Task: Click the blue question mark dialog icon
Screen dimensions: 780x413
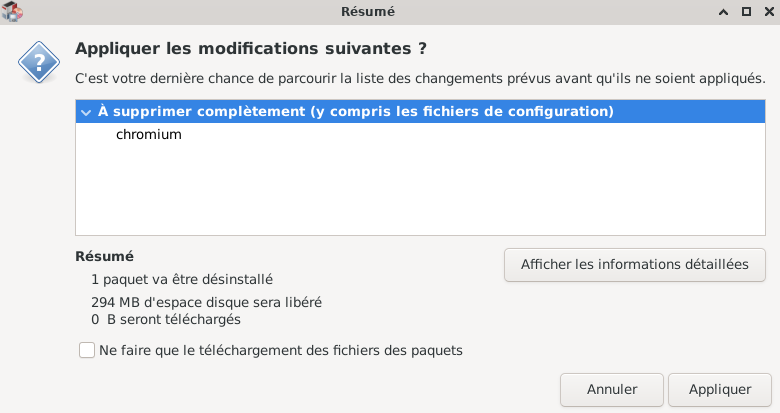Action: point(39,65)
